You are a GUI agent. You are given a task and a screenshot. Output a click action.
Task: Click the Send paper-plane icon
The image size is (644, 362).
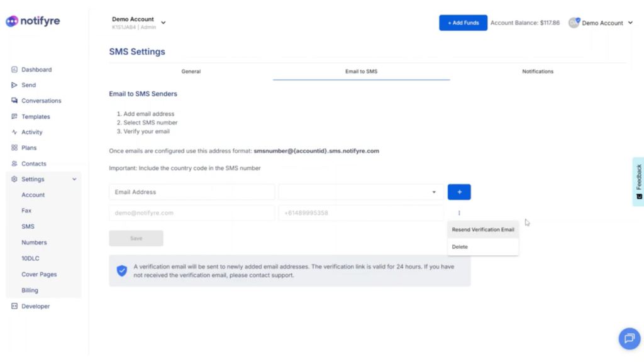14,85
